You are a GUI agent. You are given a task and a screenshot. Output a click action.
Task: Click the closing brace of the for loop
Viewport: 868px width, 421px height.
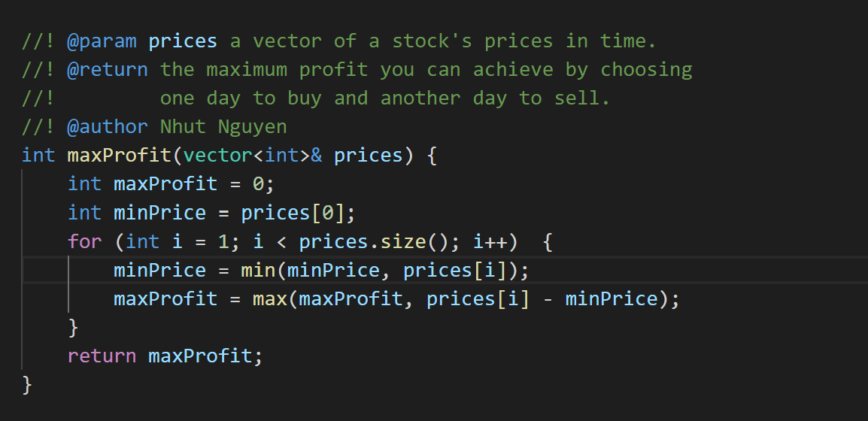click(73, 327)
